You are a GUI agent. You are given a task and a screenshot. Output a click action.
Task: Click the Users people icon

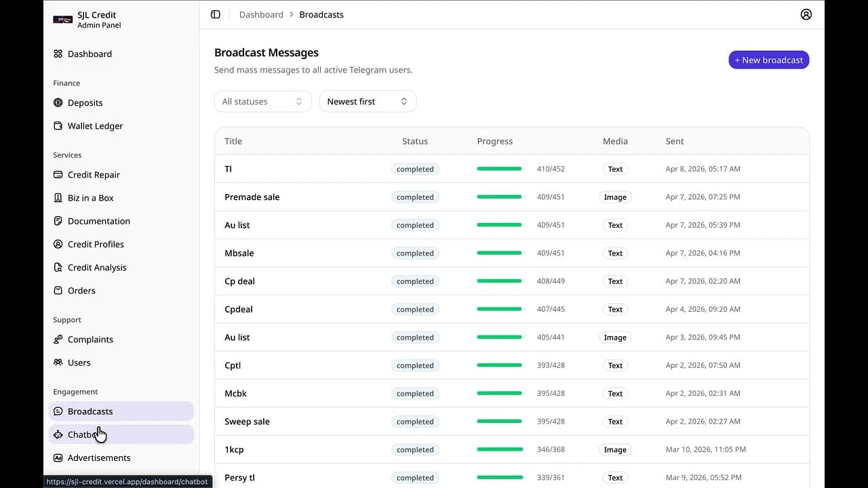[x=58, y=363]
